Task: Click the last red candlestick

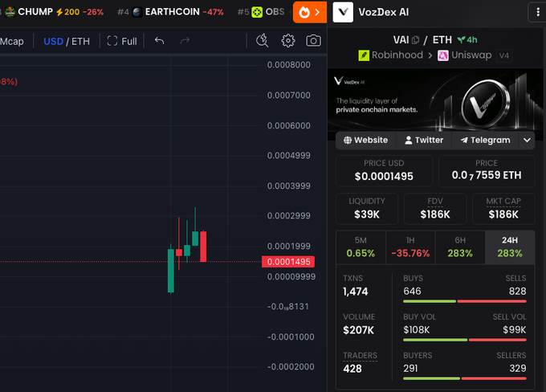Action: click(x=203, y=245)
